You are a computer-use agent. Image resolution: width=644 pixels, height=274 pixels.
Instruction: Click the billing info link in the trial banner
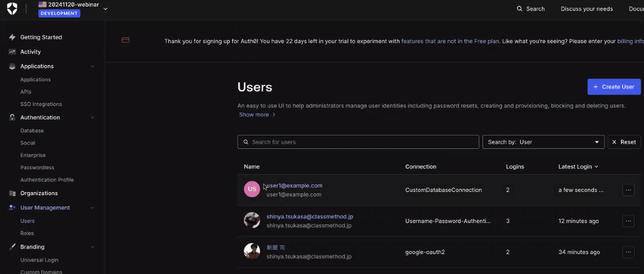click(x=631, y=41)
